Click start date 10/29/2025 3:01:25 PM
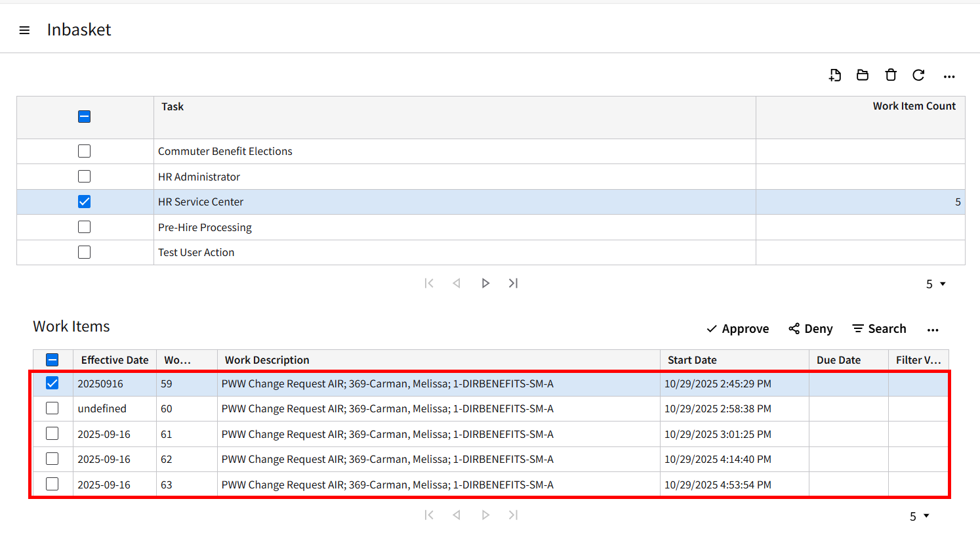Image resolution: width=980 pixels, height=541 pixels. coord(718,434)
